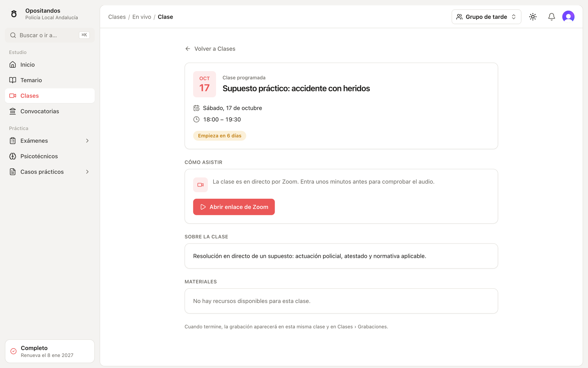Click Abrir enlace de Zoom button

pos(234,207)
